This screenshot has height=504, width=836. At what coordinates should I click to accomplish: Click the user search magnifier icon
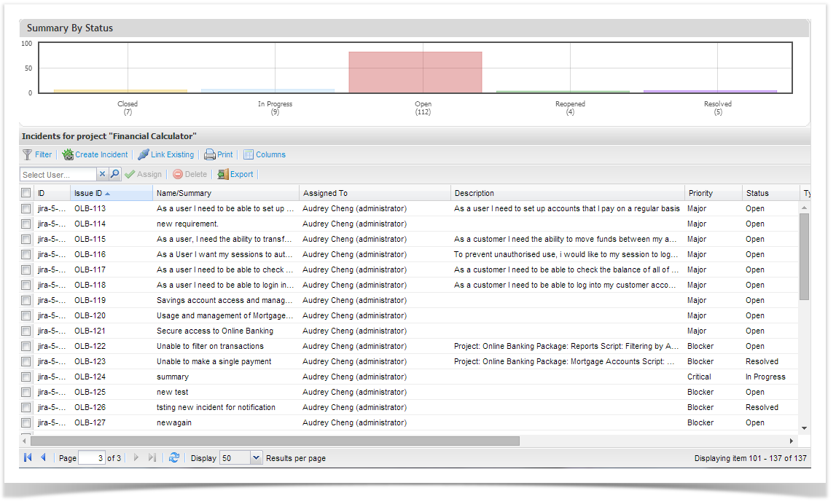pos(115,174)
